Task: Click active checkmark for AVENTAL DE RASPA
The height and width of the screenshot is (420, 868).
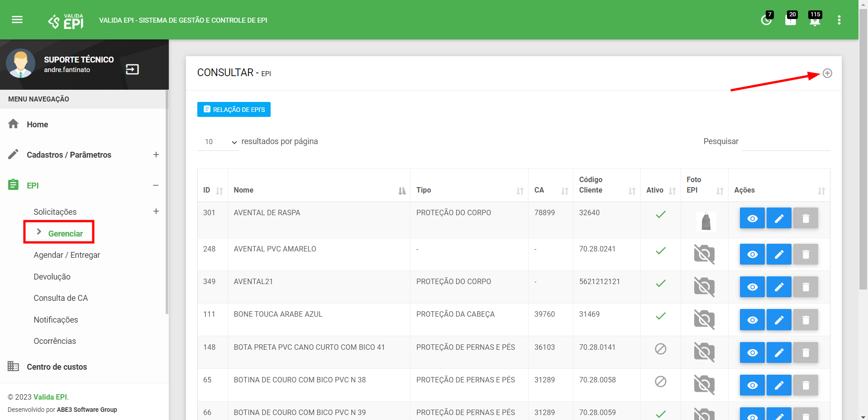Action: pos(661,214)
